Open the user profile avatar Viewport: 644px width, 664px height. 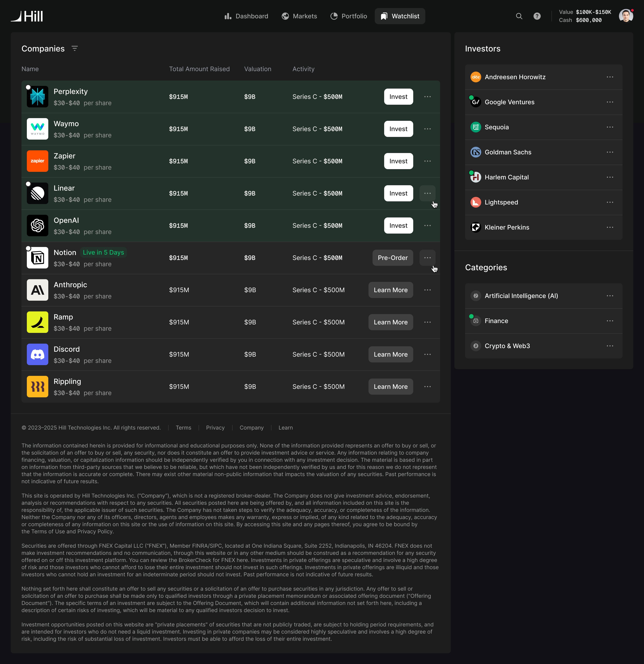625,16
